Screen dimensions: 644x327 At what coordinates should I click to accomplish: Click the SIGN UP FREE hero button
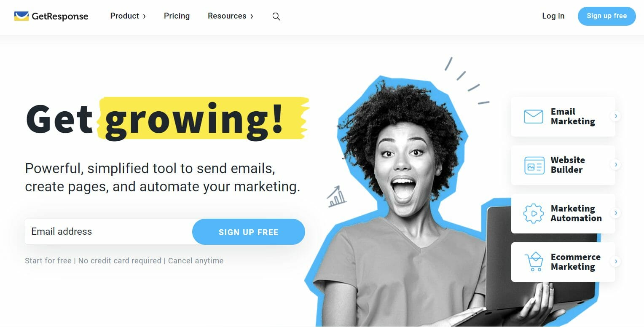[248, 232]
